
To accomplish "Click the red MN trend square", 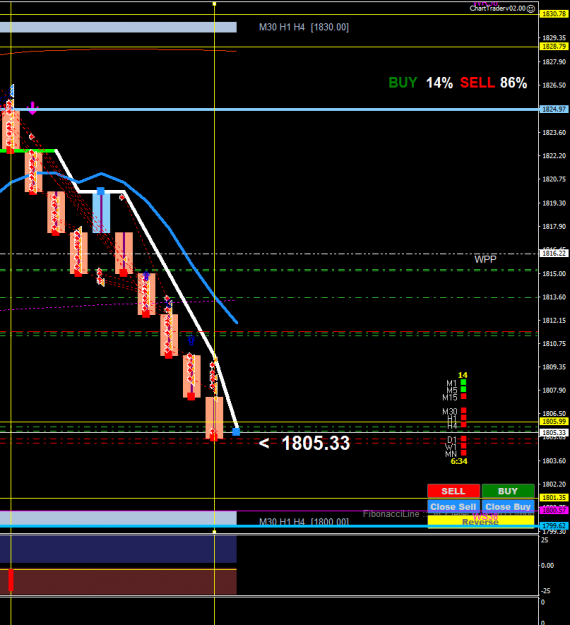I will pos(464,453).
